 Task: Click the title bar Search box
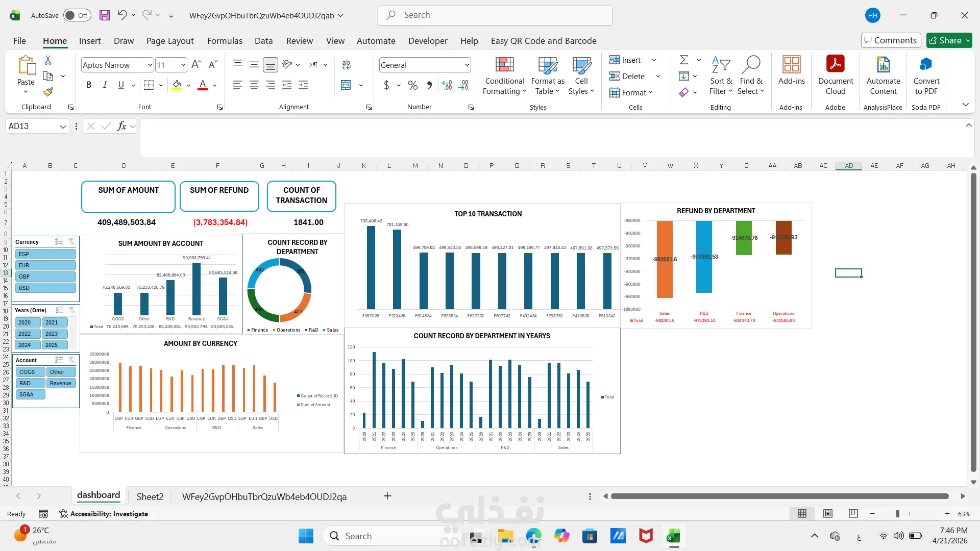[495, 15]
